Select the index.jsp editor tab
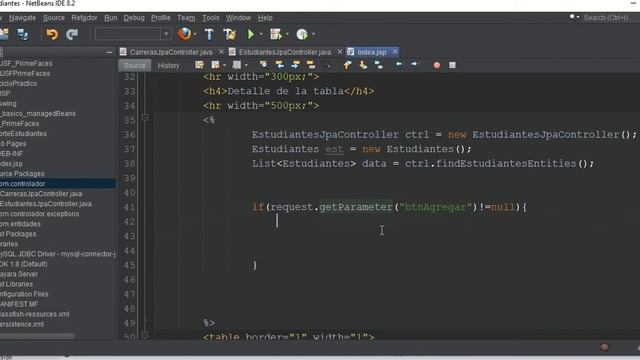This screenshot has height=360, width=640. coord(372,52)
